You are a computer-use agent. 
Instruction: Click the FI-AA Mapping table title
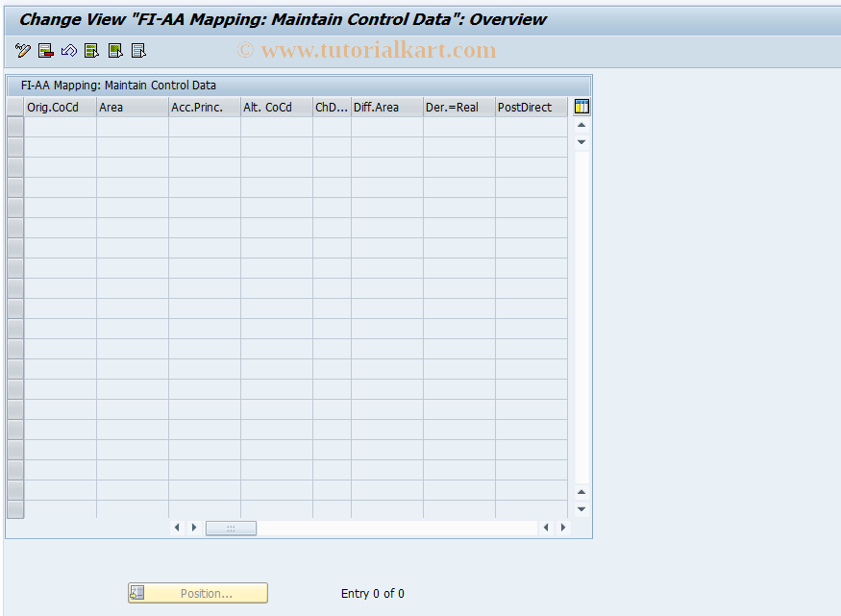pos(118,86)
